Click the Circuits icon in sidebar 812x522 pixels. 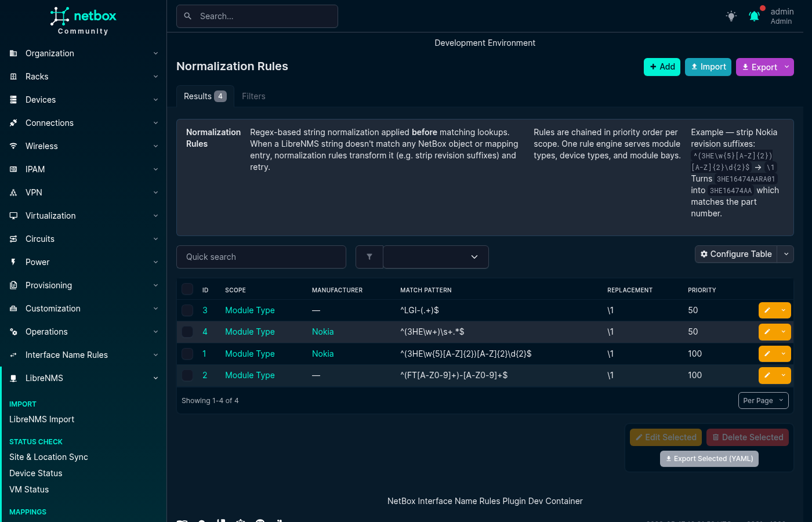13,239
